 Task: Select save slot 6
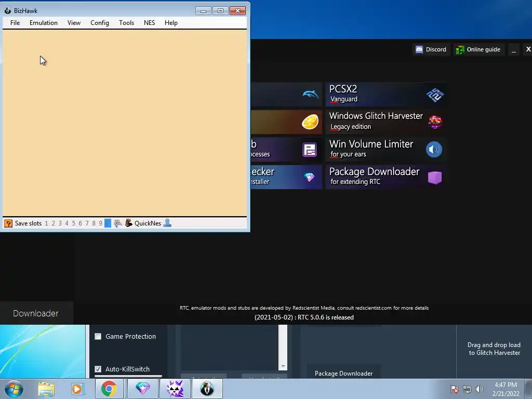81,223
